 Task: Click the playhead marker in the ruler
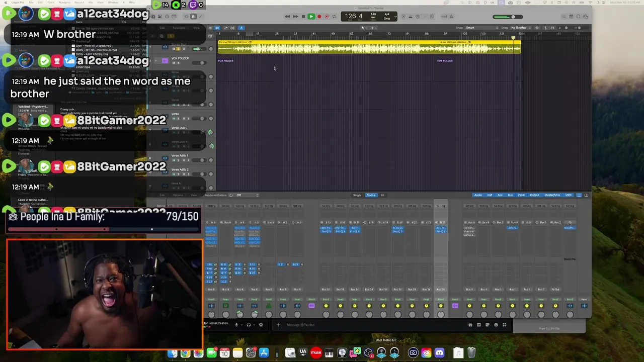pyautogui.click(x=513, y=38)
